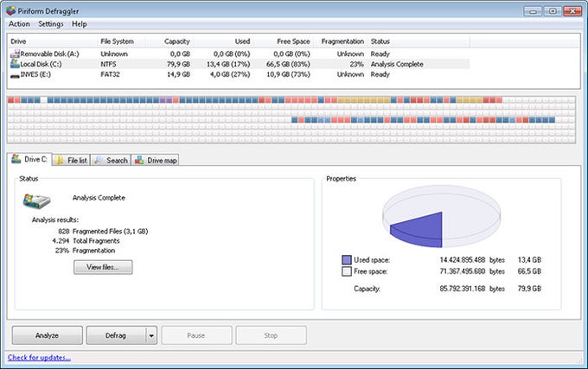Click the Used space purple swatch
The image size is (588, 369).
pos(347,259)
